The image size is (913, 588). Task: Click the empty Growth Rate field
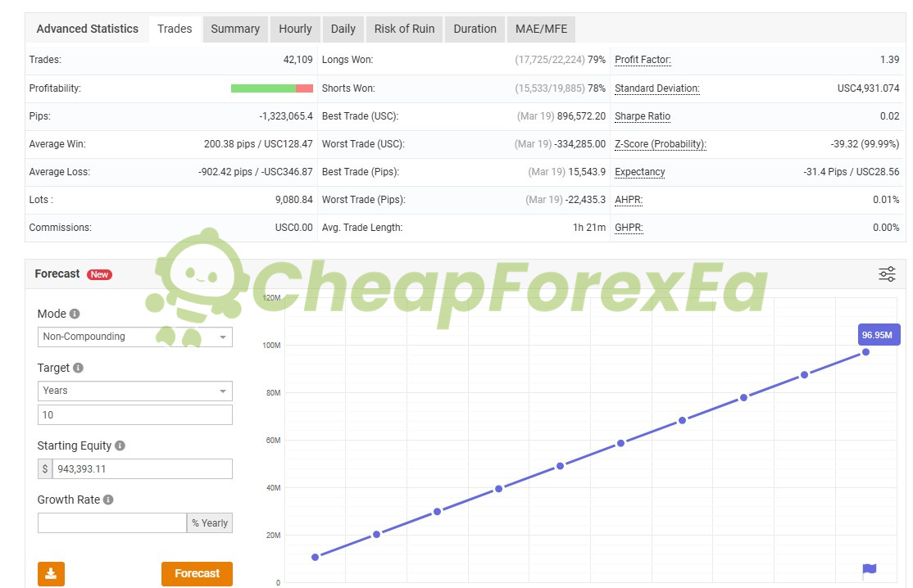pos(111,522)
